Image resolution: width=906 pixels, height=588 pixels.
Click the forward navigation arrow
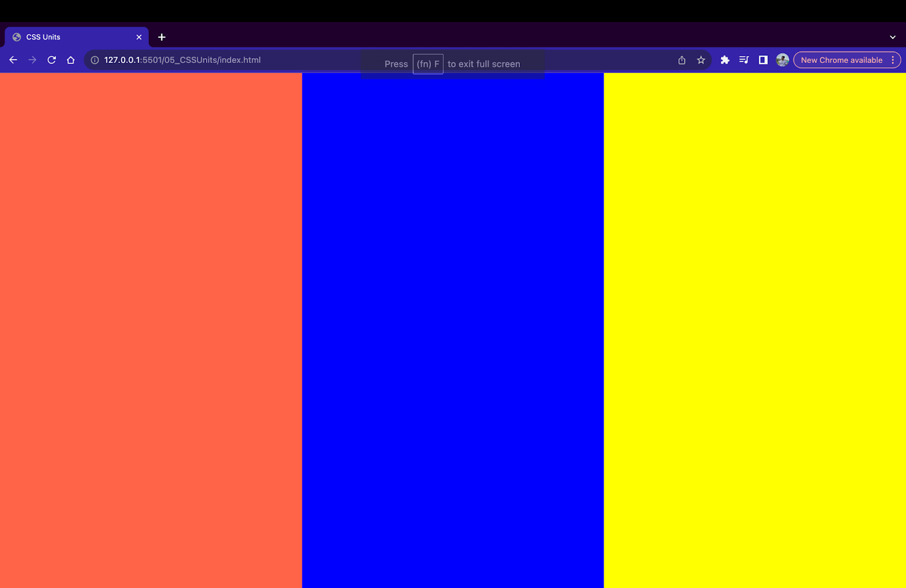point(33,59)
